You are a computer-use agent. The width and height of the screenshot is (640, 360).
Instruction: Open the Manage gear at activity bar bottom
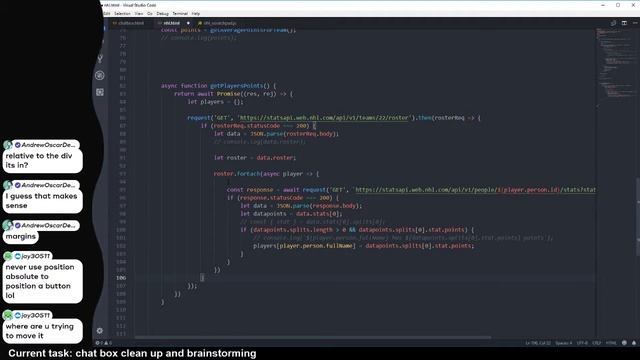tap(100, 330)
